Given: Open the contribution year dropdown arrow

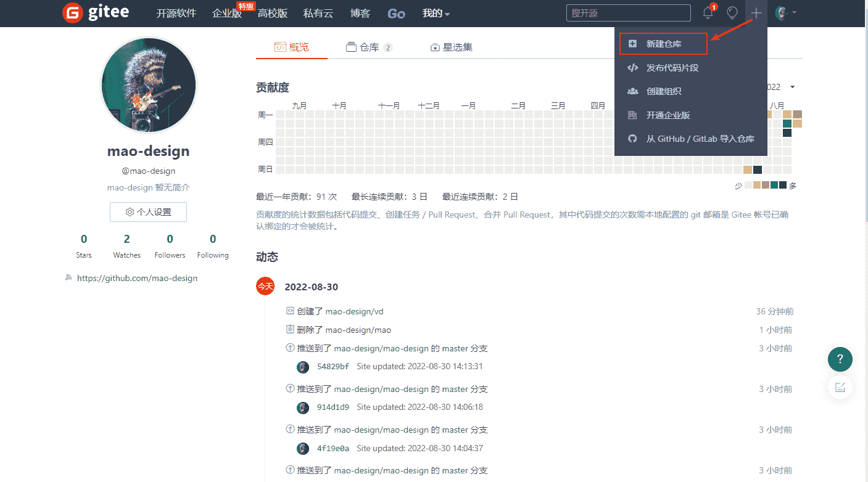Looking at the screenshot, I should (x=792, y=88).
